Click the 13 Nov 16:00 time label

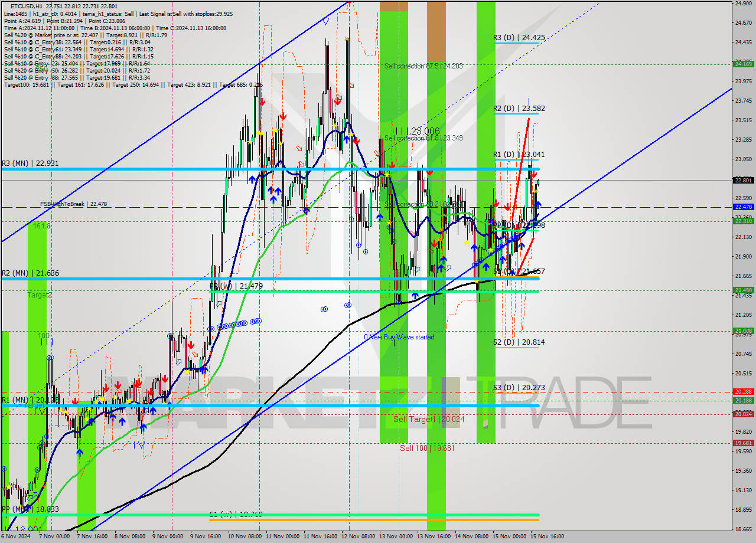tap(433, 537)
